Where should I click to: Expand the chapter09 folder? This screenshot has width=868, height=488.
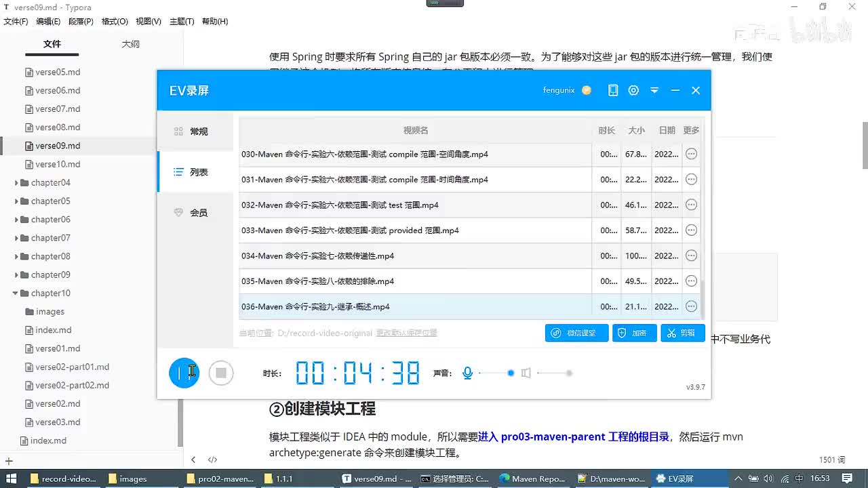[x=16, y=275]
